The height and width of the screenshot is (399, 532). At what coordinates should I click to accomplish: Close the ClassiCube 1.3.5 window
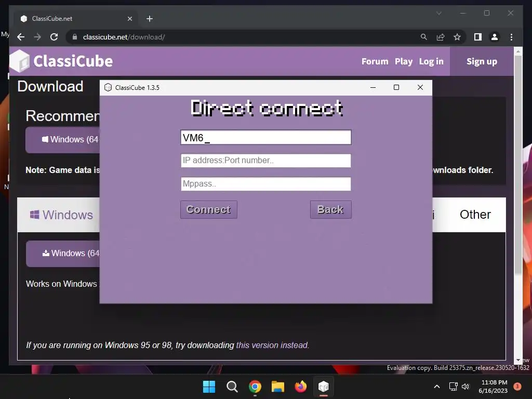coord(420,87)
